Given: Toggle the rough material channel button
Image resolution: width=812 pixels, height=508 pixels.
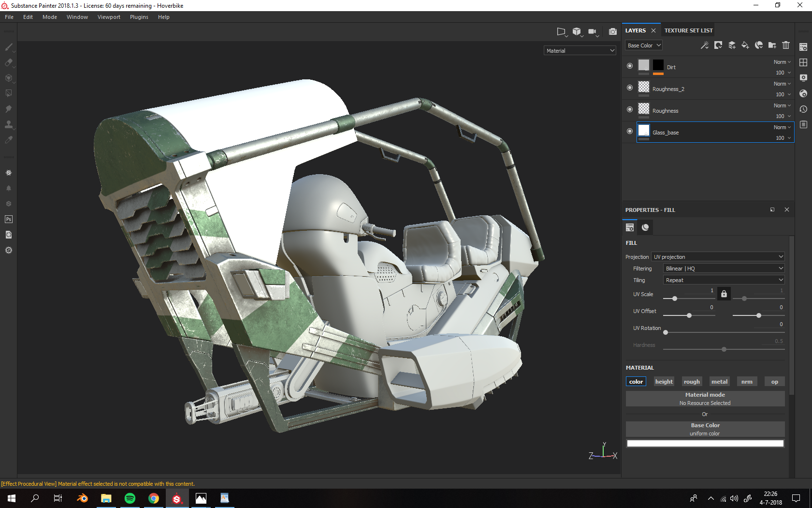Looking at the screenshot, I should 692,382.
